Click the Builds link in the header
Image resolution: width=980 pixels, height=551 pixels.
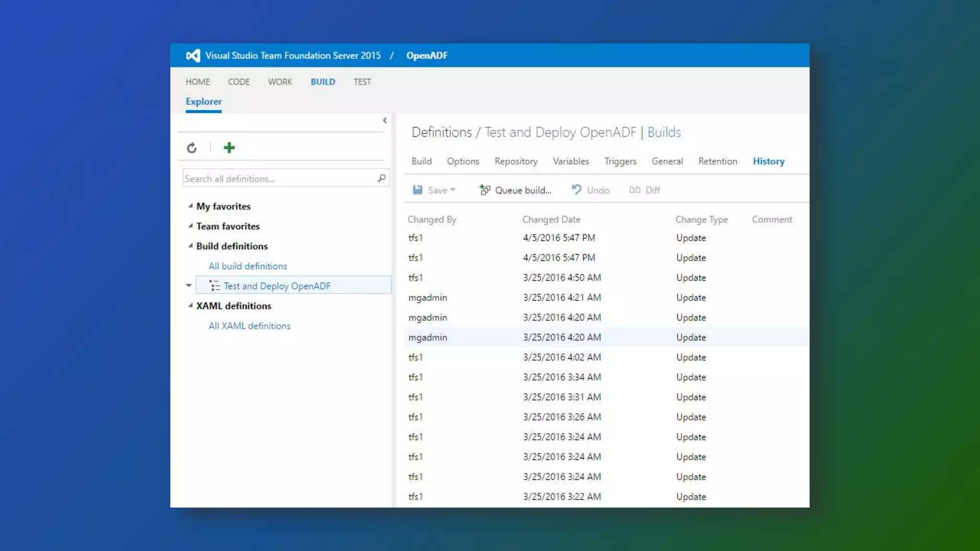[x=664, y=132]
